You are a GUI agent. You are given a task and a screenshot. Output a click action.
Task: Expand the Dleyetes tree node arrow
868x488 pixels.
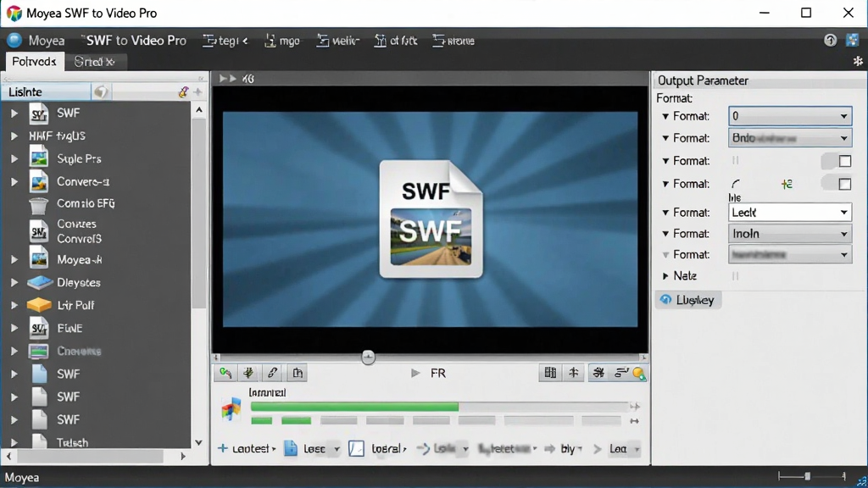click(x=14, y=283)
